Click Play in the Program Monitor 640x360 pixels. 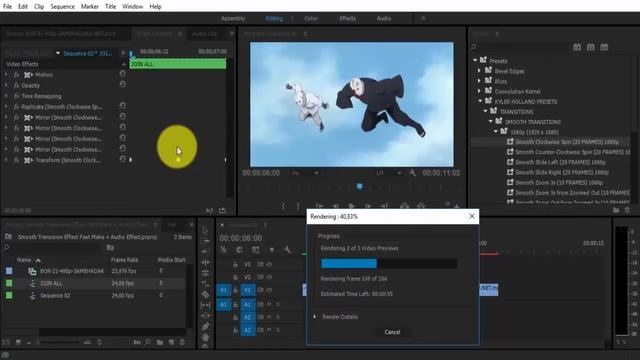(351, 206)
